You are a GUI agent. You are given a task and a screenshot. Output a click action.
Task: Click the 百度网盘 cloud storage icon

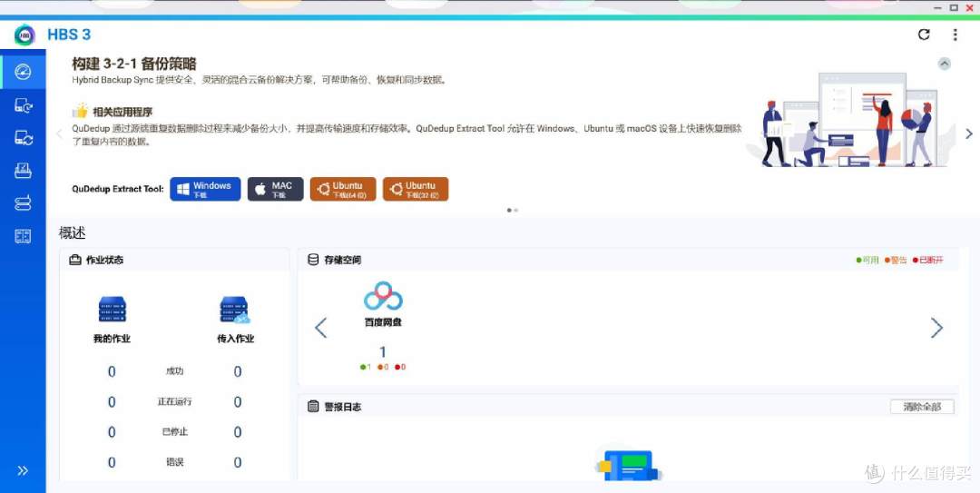[x=383, y=296]
